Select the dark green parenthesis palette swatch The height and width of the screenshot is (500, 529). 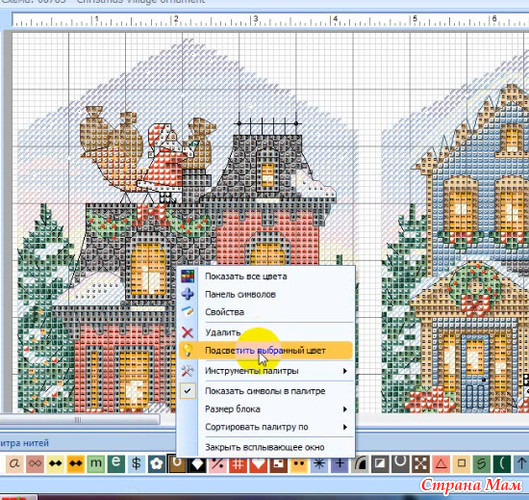(x=502, y=464)
